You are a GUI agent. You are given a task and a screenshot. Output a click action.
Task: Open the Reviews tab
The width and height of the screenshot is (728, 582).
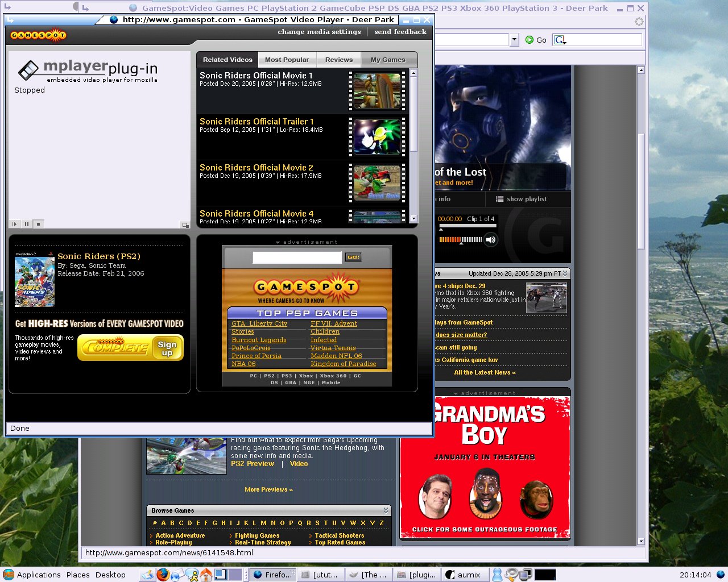[x=339, y=60]
